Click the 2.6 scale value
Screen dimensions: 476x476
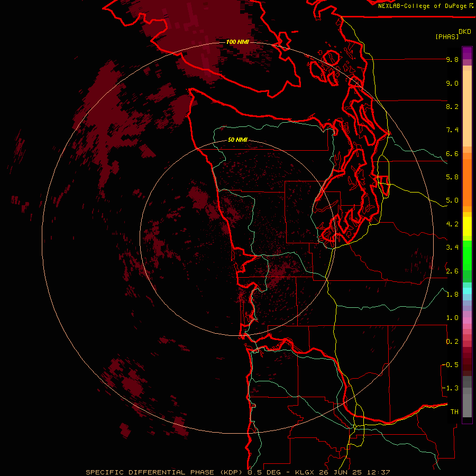coord(452,271)
